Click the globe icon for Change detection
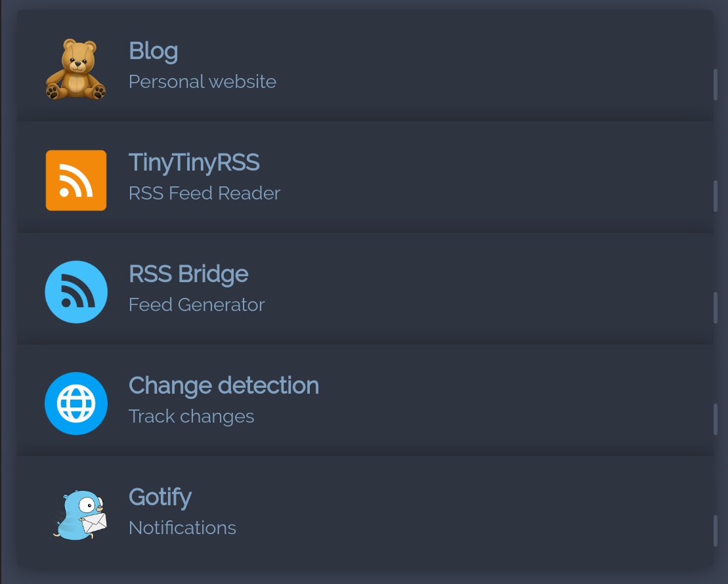 coord(76,404)
